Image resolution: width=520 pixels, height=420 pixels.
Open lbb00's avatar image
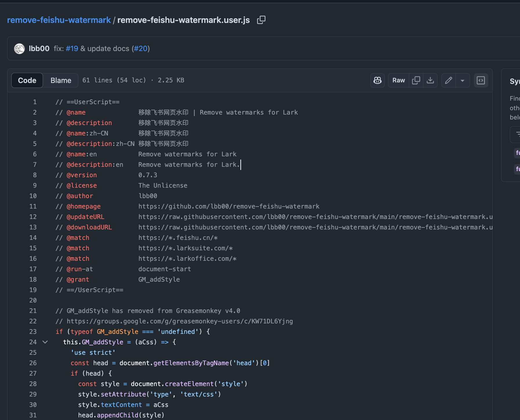tap(19, 49)
